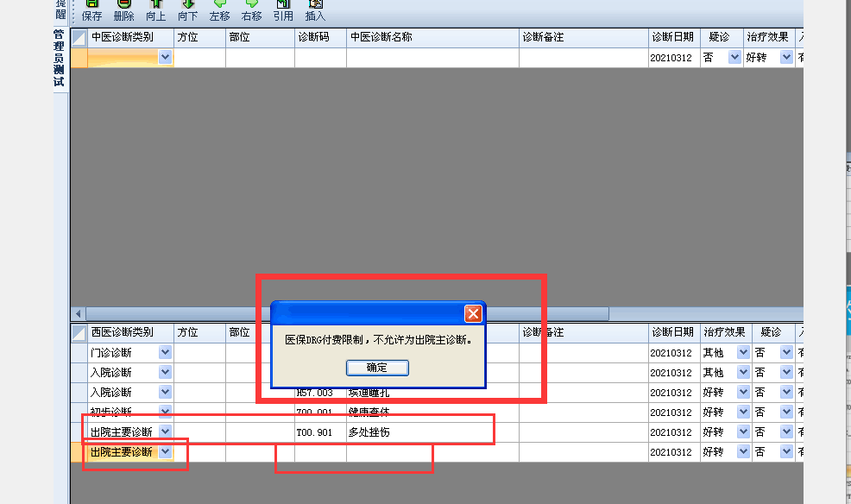This screenshot has height=504, width=851.
Task: Expand the 门诊诊断 category dropdown
Action: click(166, 352)
